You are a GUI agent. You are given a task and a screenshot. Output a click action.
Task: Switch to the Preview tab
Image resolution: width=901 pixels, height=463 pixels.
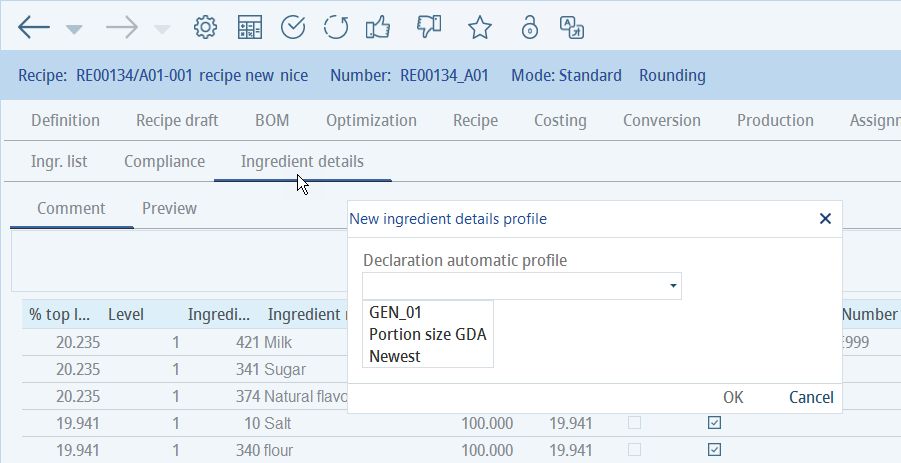[x=170, y=208]
